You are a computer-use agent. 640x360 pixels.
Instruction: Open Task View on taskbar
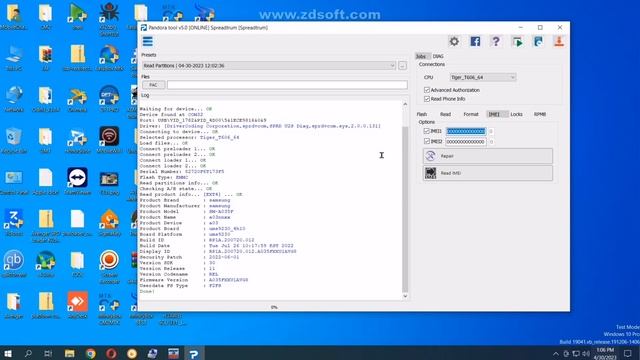[48, 353]
